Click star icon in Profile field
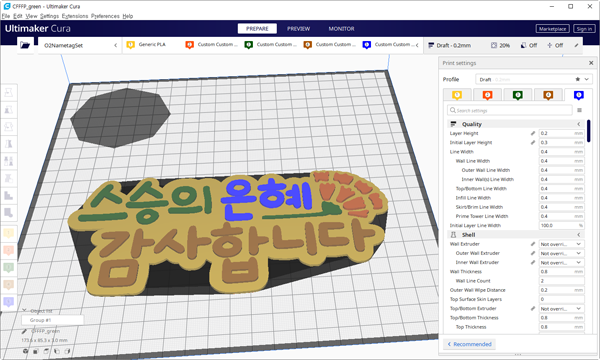 (x=577, y=79)
